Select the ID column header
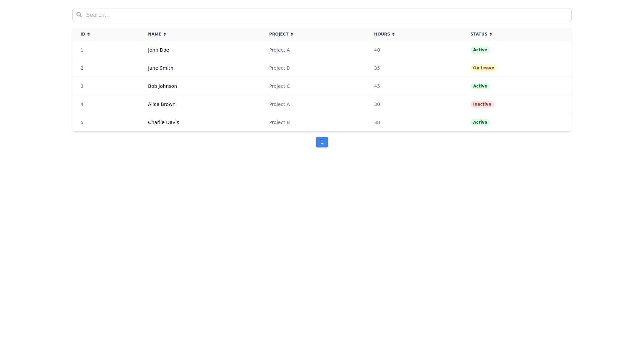The height and width of the screenshot is (362, 644). pyautogui.click(x=83, y=34)
